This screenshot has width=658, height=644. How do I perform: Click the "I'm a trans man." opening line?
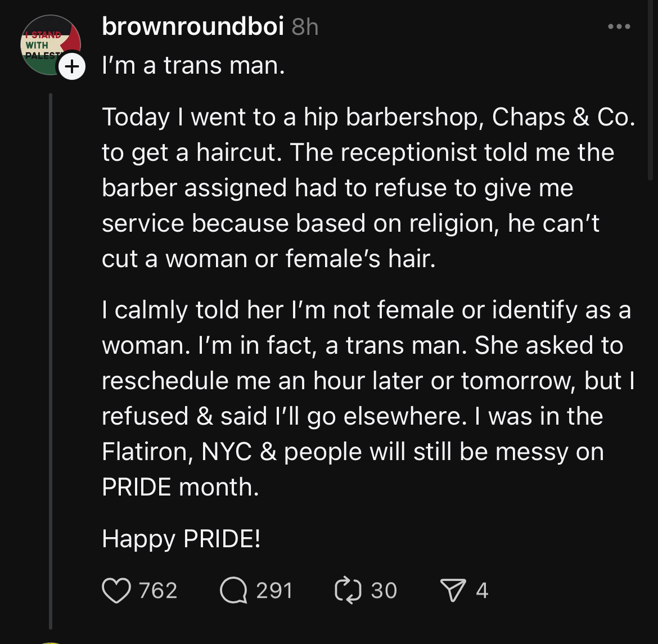pyautogui.click(x=193, y=66)
